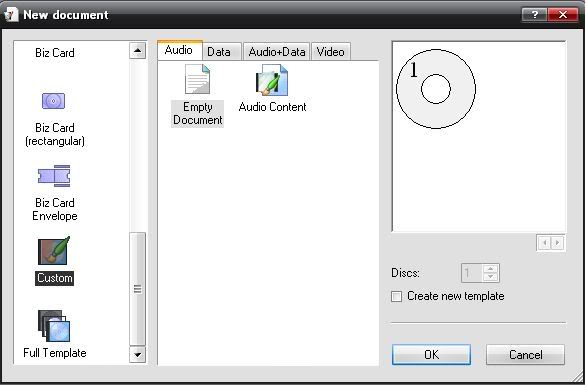The height and width of the screenshot is (385, 586).
Task: Click the Discs number field
Action: click(x=472, y=273)
